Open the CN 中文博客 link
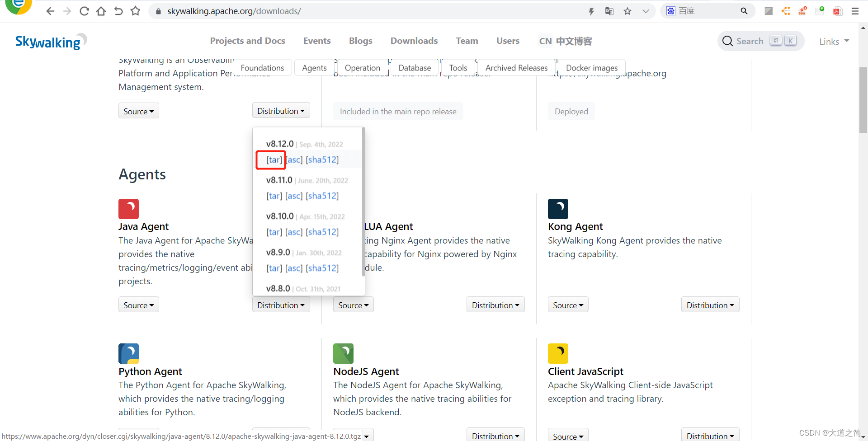 tap(565, 41)
